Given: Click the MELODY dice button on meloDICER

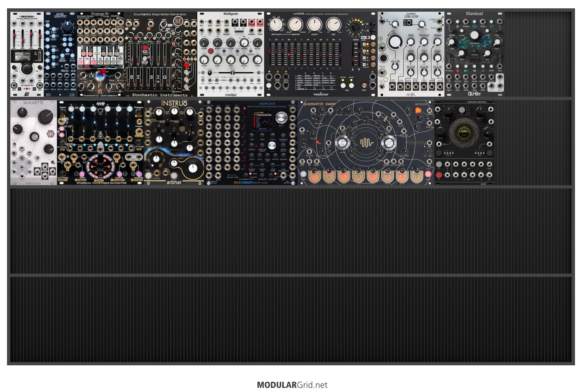Looking at the screenshot, I should [351, 85].
